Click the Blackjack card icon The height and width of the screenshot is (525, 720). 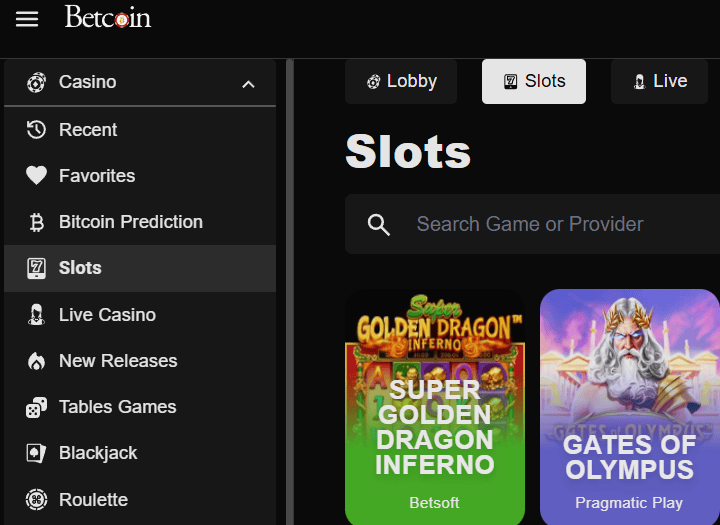pyautogui.click(x=36, y=453)
